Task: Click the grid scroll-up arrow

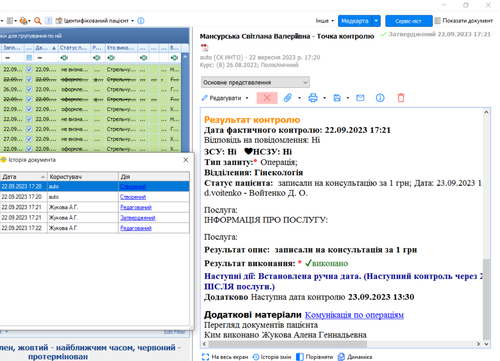Action: pos(185,57)
